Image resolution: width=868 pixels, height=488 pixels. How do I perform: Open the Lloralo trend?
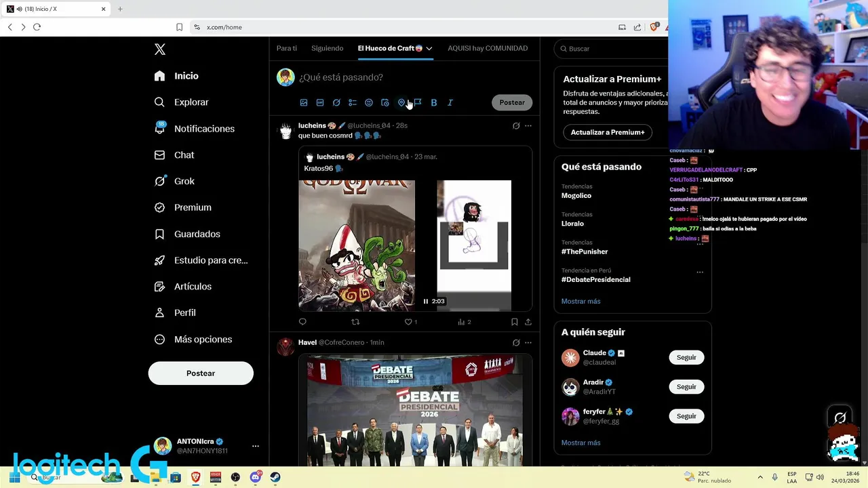coord(572,224)
